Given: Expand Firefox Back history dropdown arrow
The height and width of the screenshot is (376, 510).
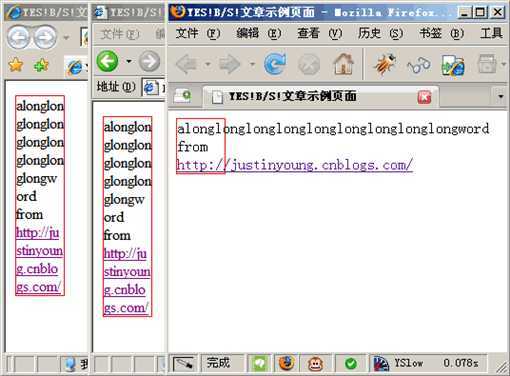Looking at the screenshot, I should [x=208, y=64].
